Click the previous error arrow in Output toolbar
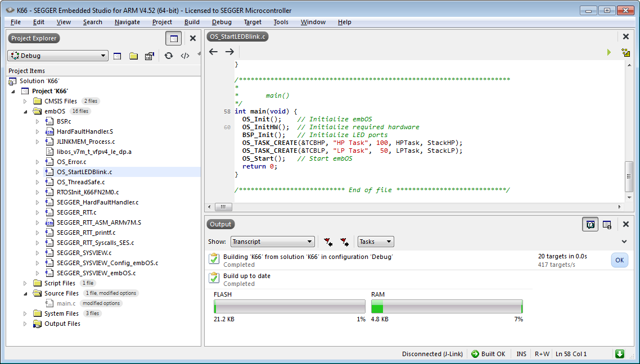The image size is (640, 364). pos(328,242)
